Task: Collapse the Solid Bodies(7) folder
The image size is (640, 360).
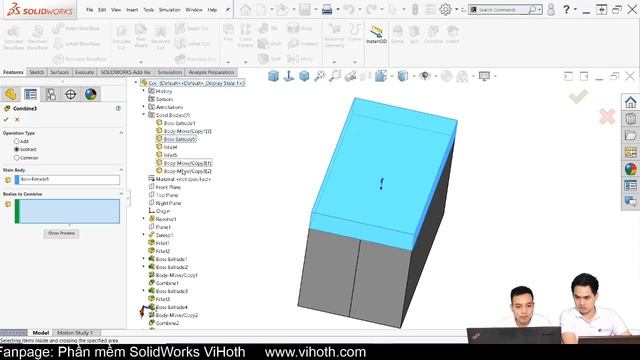Action: [x=144, y=115]
